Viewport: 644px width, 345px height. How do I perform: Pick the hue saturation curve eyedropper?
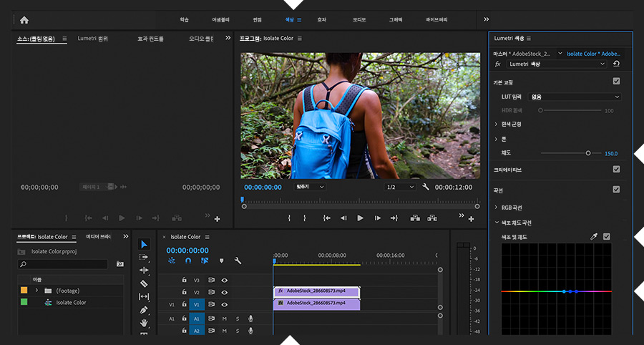tap(593, 237)
